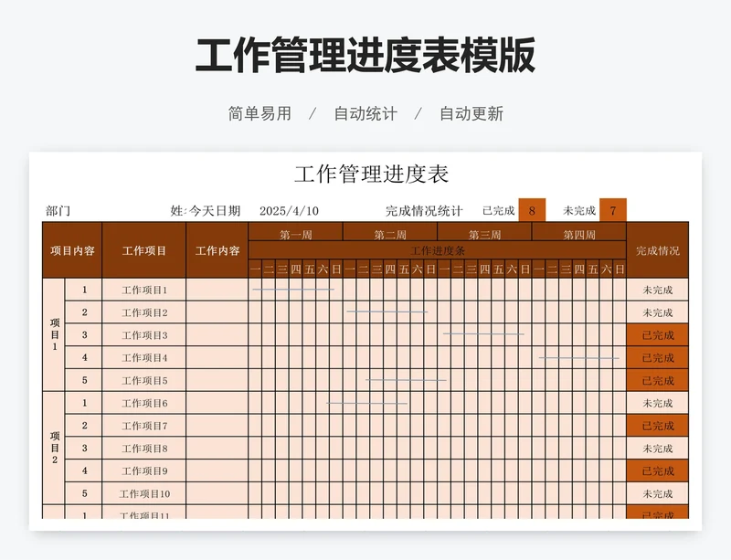
Task: Select the 项目内容 column header
Action: pyautogui.click(x=72, y=250)
